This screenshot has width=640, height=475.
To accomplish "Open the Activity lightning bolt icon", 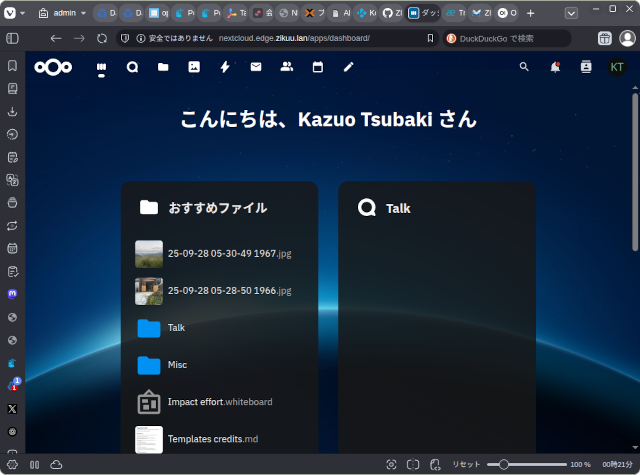I will click(225, 67).
